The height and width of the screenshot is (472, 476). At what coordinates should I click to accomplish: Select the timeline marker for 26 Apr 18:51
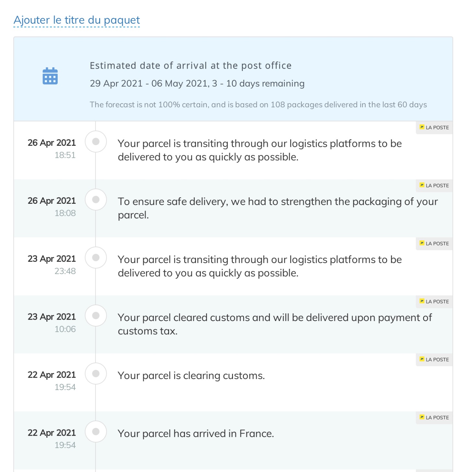coord(96,142)
